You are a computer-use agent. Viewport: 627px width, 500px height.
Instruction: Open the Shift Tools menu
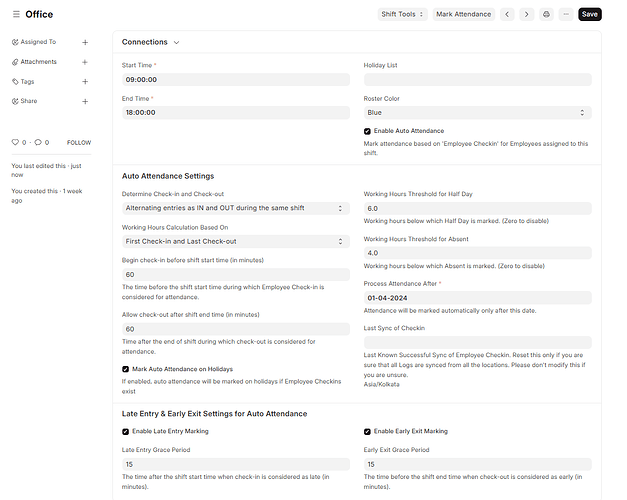coord(402,14)
